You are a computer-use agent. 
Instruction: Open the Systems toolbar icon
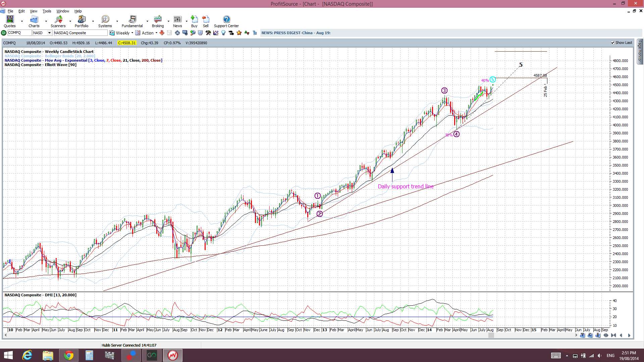coord(105,21)
